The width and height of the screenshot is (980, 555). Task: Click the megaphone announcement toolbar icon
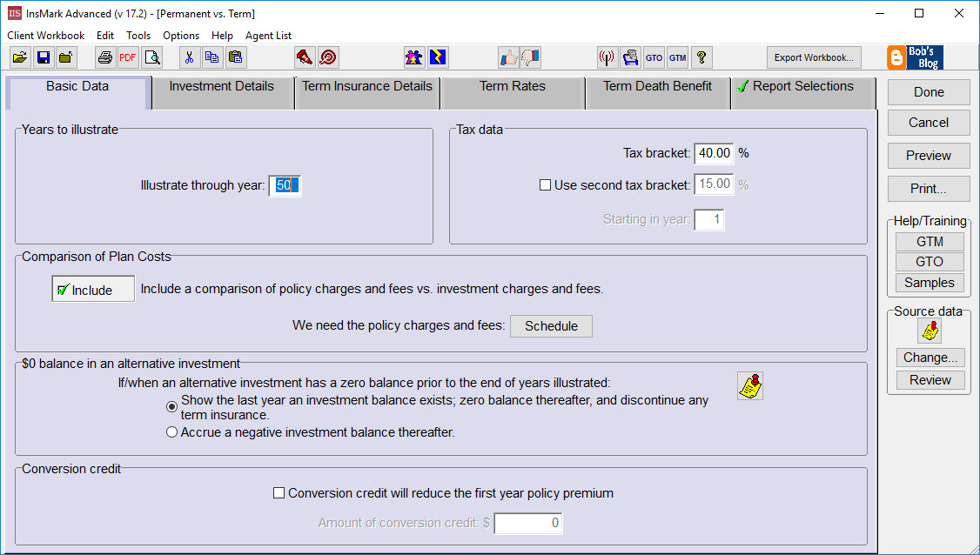[x=305, y=57]
